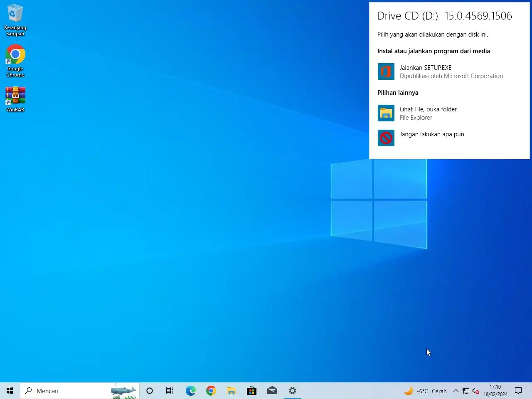Viewport: 532px width, 399px height.
Task: Click the whale search highlight image
Action: (123, 391)
